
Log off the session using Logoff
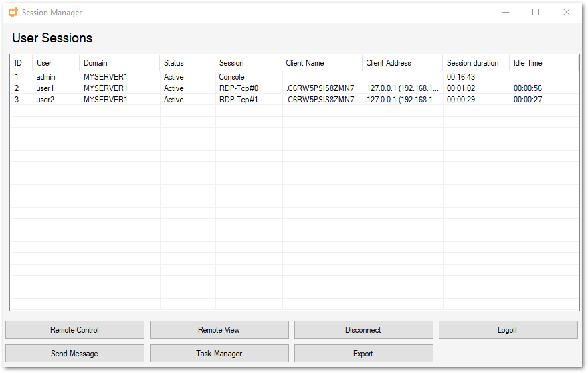(x=508, y=330)
